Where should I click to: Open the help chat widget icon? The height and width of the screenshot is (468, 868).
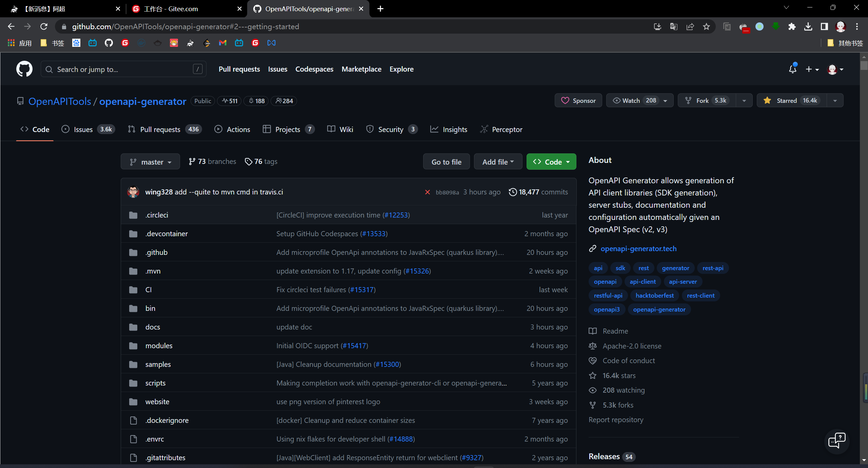point(837,441)
